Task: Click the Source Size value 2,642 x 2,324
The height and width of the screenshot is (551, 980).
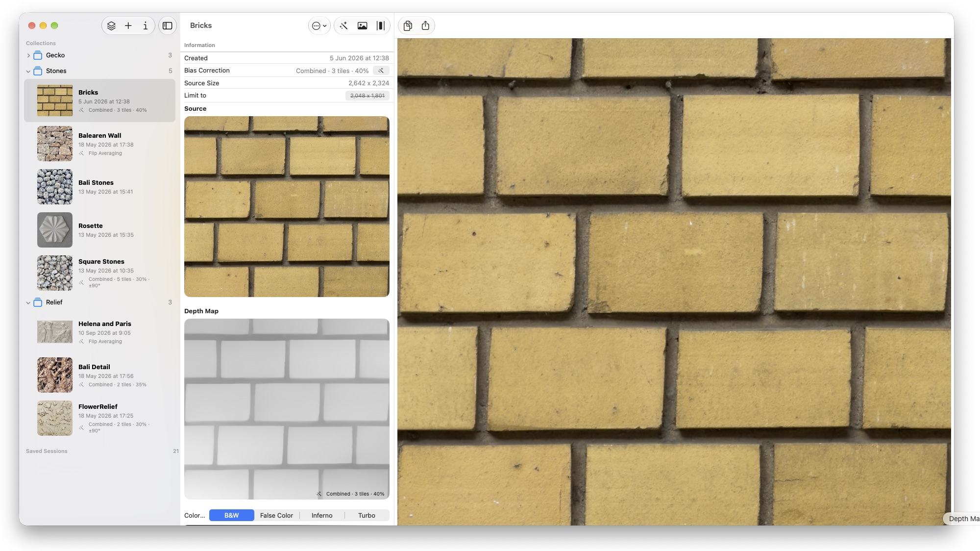Action: click(x=368, y=83)
